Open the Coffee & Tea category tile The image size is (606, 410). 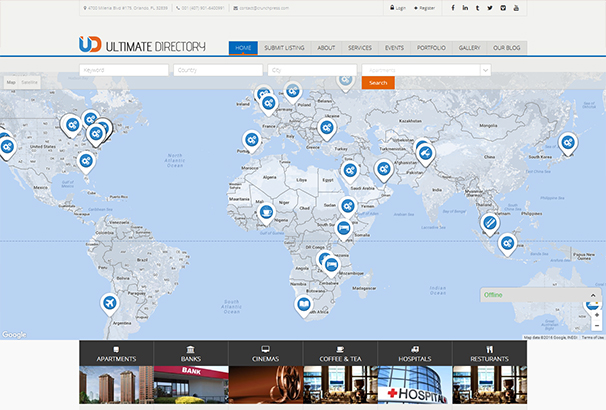(x=340, y=373)
